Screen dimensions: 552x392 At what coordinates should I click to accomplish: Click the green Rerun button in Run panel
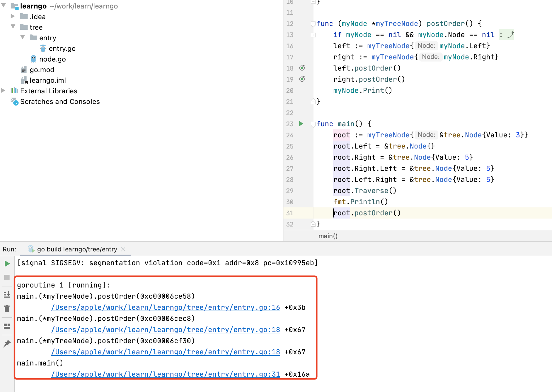[x=7, y=263]
